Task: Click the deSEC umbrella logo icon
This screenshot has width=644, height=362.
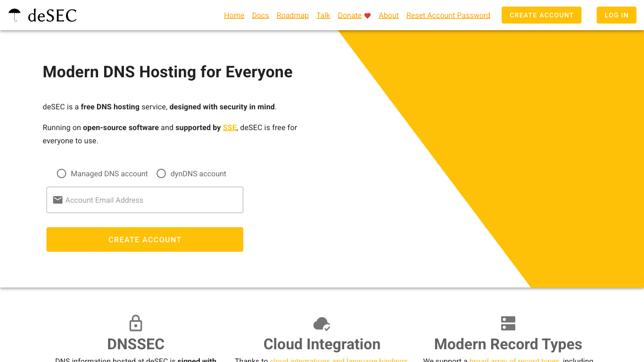Action: click(15, 15)
